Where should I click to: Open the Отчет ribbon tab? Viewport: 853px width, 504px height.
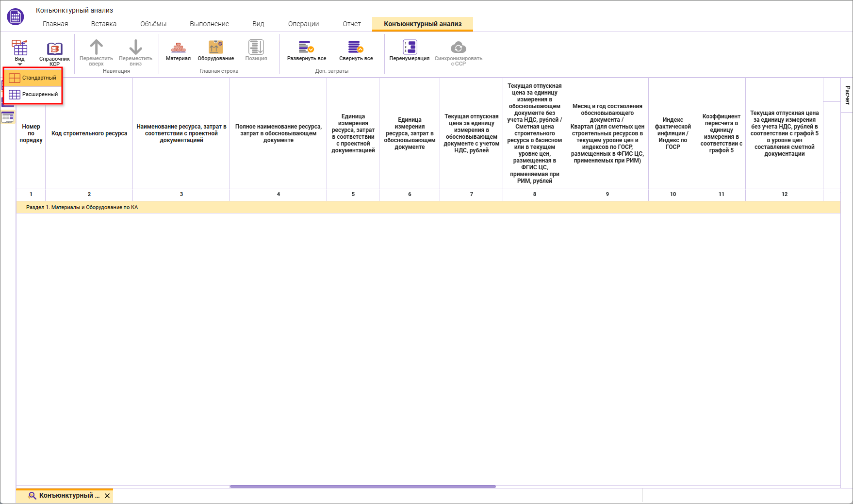(x=351, y=24)
